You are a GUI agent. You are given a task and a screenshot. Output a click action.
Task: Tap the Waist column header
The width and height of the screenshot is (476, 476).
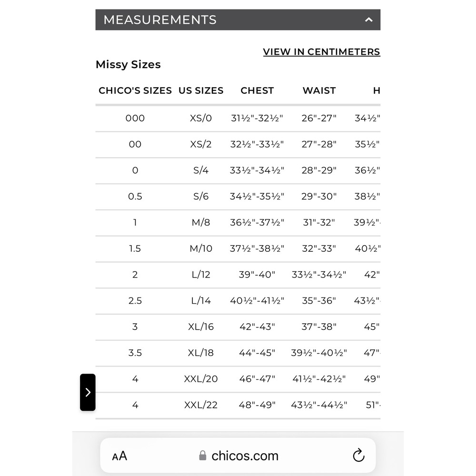click(319, 90)
